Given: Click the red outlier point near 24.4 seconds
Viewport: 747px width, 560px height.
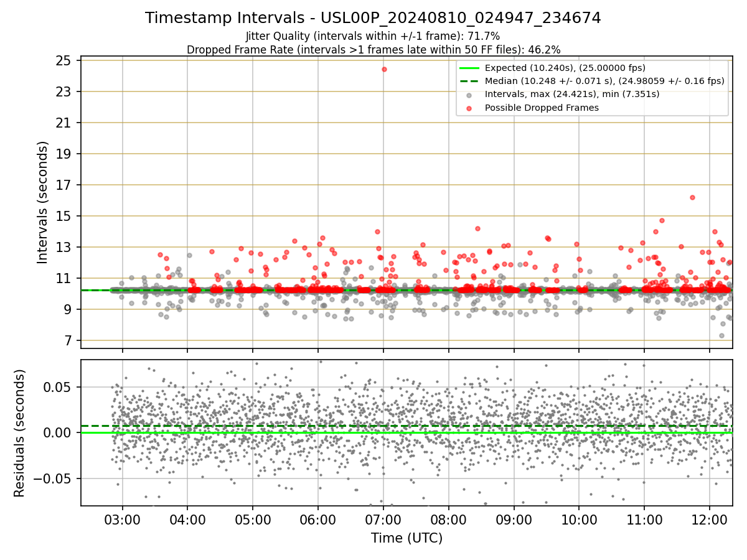Looking at the screenshot, I should 384,69.
